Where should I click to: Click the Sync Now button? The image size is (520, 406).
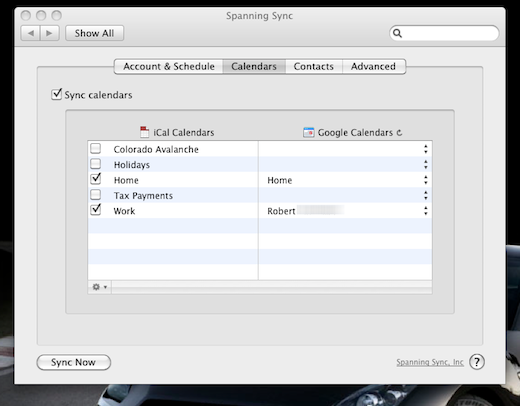point(73,362)
